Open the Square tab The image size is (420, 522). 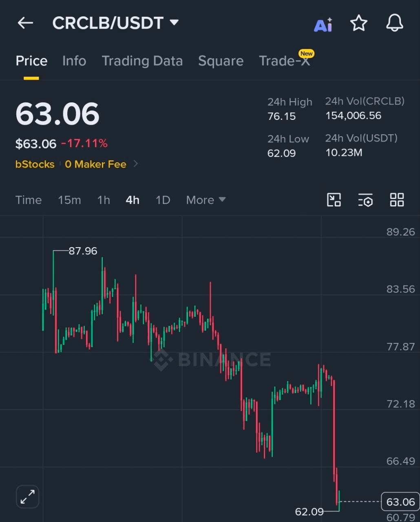(x=221, y=61)
